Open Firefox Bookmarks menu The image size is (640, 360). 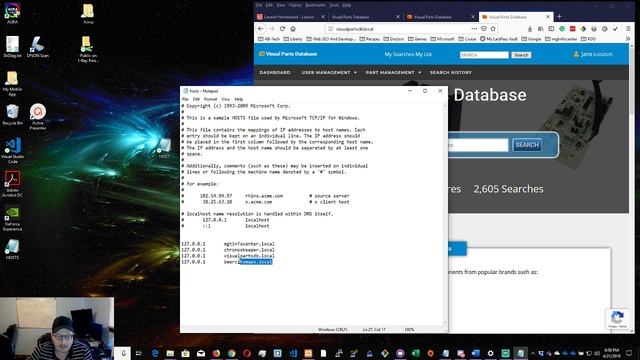pyautogui.click(x=315, y=5)
